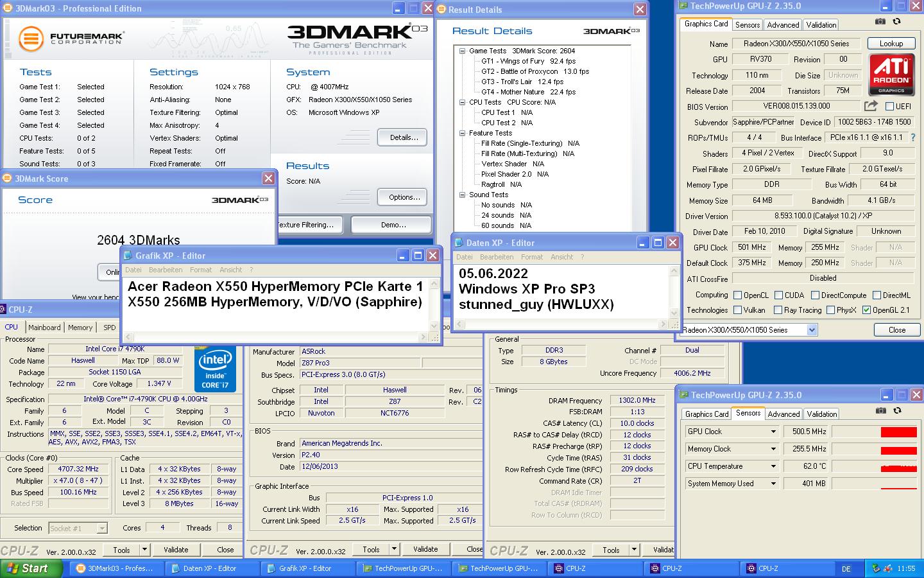This screenshot has width=924, height=578.
Task: Click refresh icon in GPU-Z Sensors window
Action: pyautogui.click(x=897, y=410)
